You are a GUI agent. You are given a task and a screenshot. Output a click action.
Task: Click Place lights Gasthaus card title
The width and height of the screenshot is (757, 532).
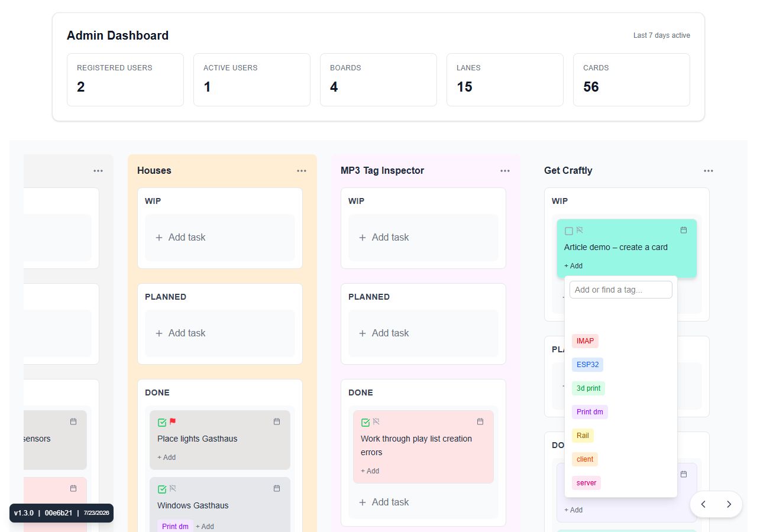pos(197,439)
